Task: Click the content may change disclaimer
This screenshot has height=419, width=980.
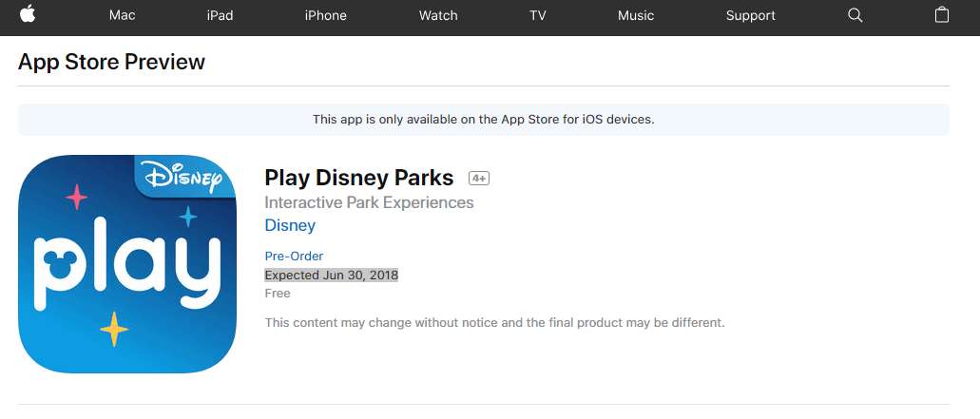Action: click(x=495, y=323)
